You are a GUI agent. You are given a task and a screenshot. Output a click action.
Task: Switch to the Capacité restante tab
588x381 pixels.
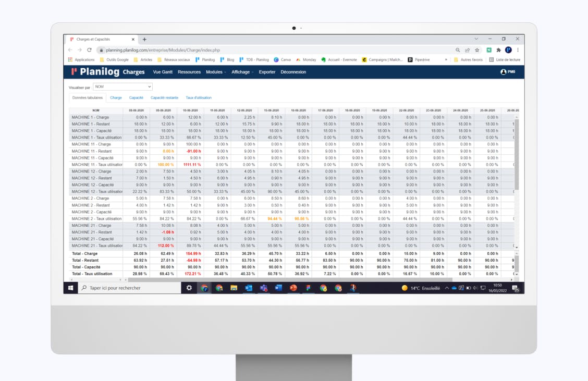(164, 97)
